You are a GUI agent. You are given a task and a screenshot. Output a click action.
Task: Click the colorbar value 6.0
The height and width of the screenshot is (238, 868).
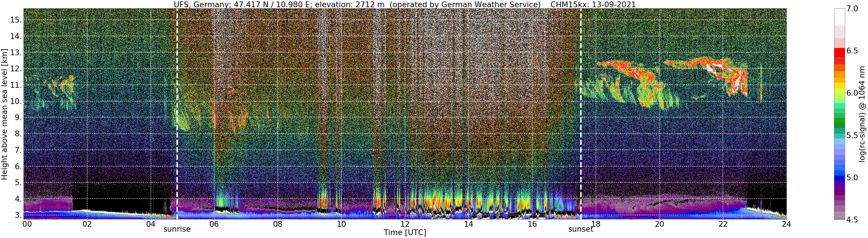coord(852,93)
